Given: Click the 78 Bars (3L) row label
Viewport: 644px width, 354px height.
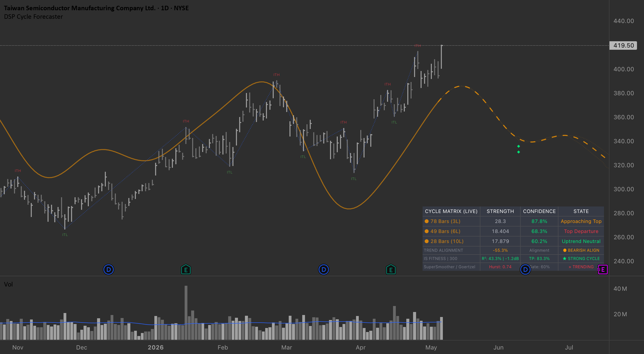Looking at the screenshot, I should click(445, 221).
